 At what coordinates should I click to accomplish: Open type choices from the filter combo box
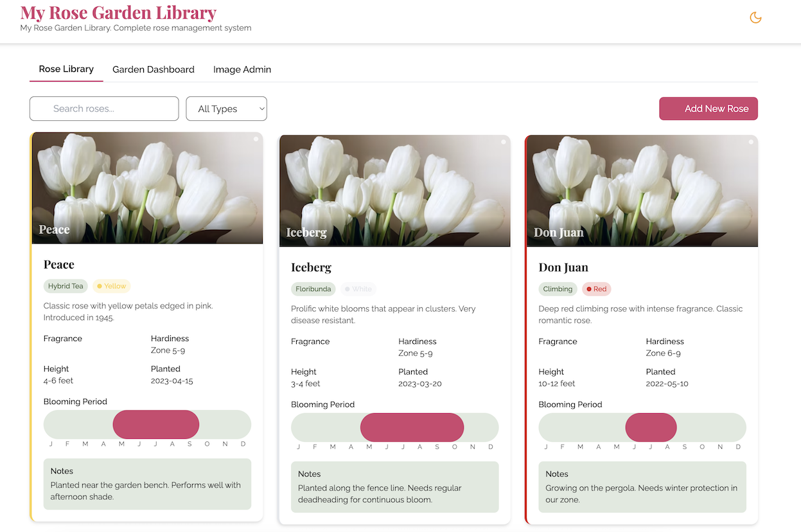[x=226, y=109]
